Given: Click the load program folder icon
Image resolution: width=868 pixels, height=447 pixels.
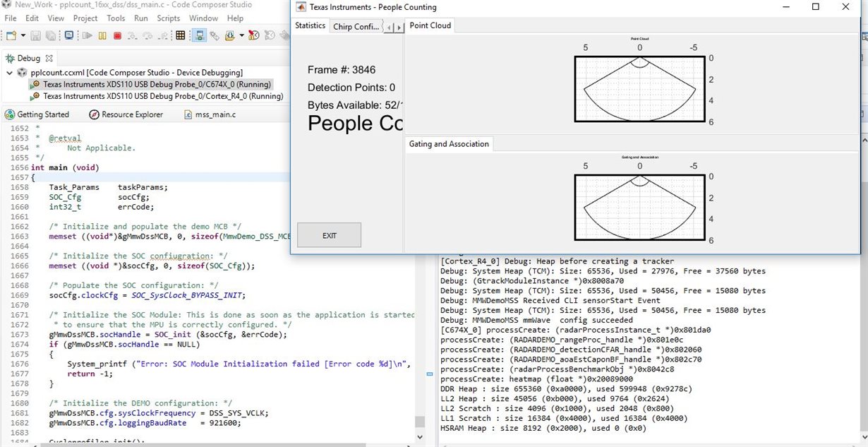Looking at the screenshot, I should (x=231, y=35).
